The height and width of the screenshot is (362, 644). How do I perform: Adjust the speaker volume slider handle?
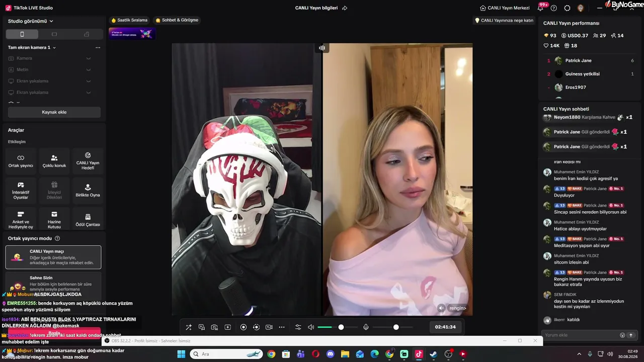(x=341, y=327)
